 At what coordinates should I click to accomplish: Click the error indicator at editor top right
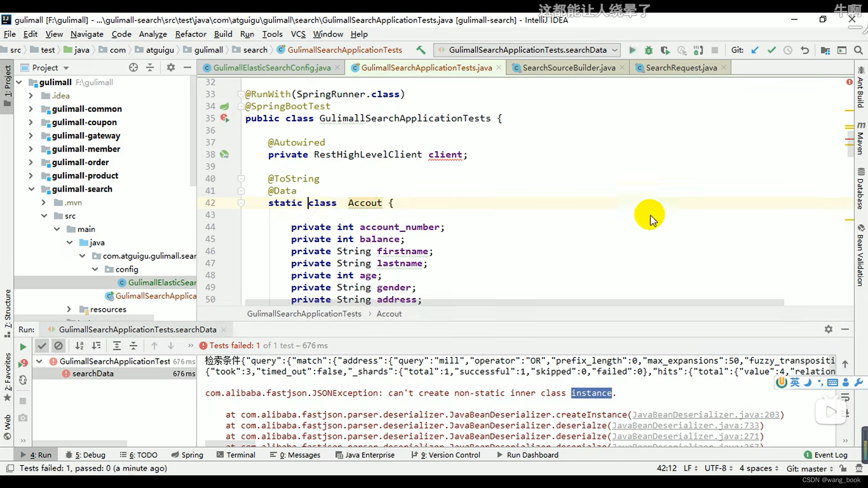849,82
